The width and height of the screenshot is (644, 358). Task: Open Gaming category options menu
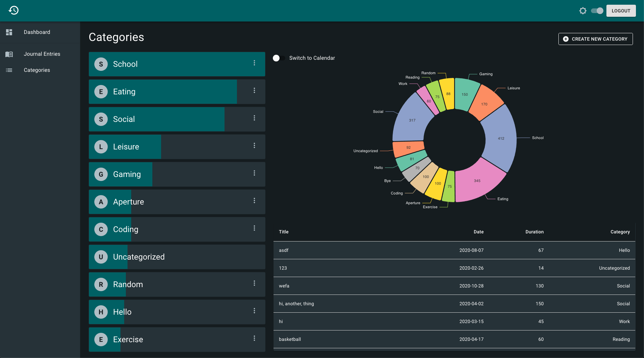click(254, 173)
